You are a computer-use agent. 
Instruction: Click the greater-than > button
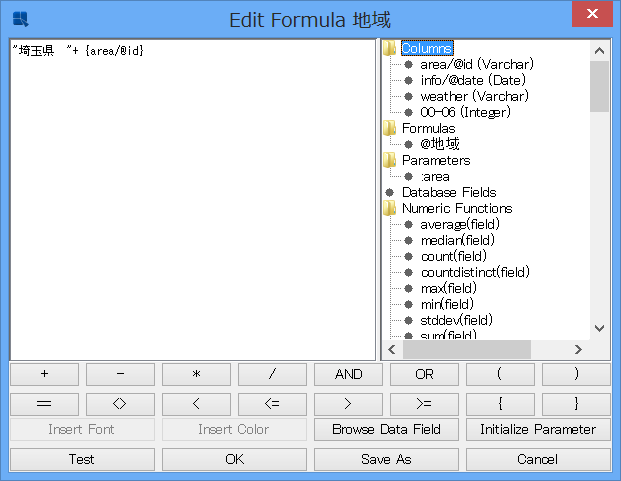349,404
